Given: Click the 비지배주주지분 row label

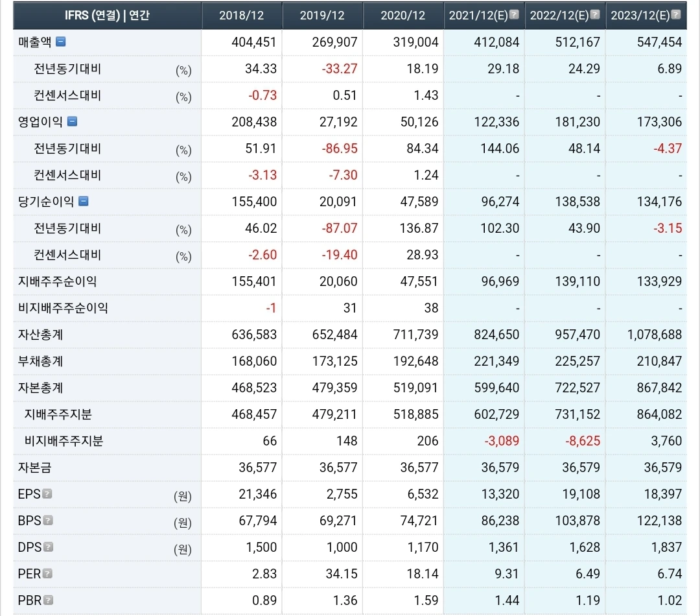Looking at the screenshot, I should click(64, 441).
